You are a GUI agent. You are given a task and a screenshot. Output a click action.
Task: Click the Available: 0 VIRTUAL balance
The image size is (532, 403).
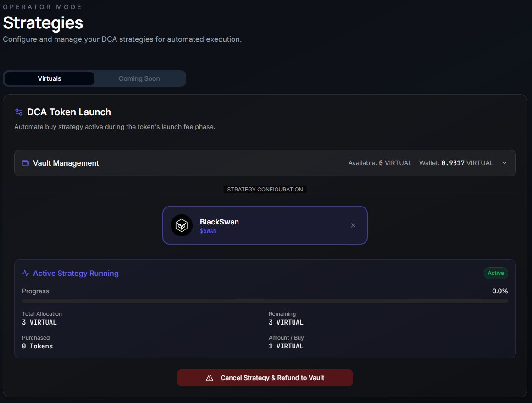tap(380, 163)
